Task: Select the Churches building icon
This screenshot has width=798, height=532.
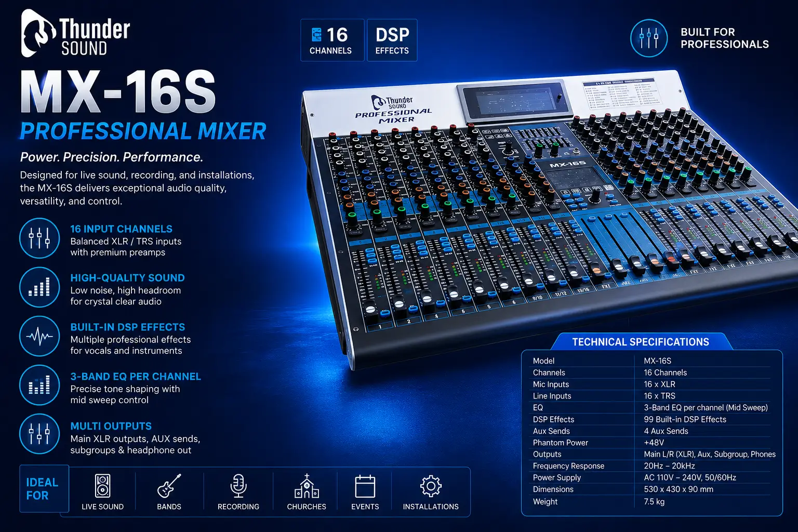Action: [307, 486]
